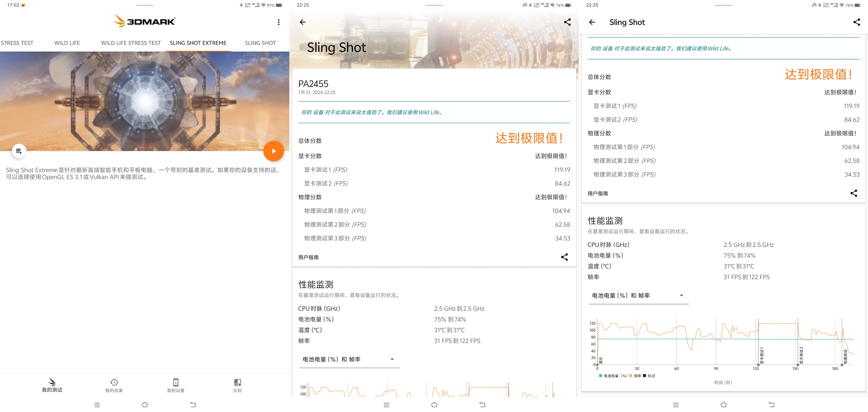The width and height of the screenshot is (868, 412).
Task: Click the 电池电量 legend swatch under chart
Action: tap(600, 376)
